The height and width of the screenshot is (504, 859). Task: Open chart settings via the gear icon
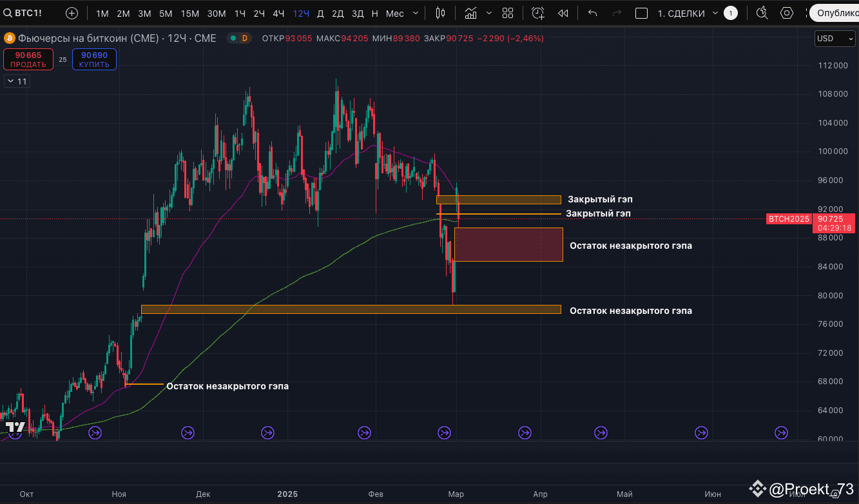point(786,13)
